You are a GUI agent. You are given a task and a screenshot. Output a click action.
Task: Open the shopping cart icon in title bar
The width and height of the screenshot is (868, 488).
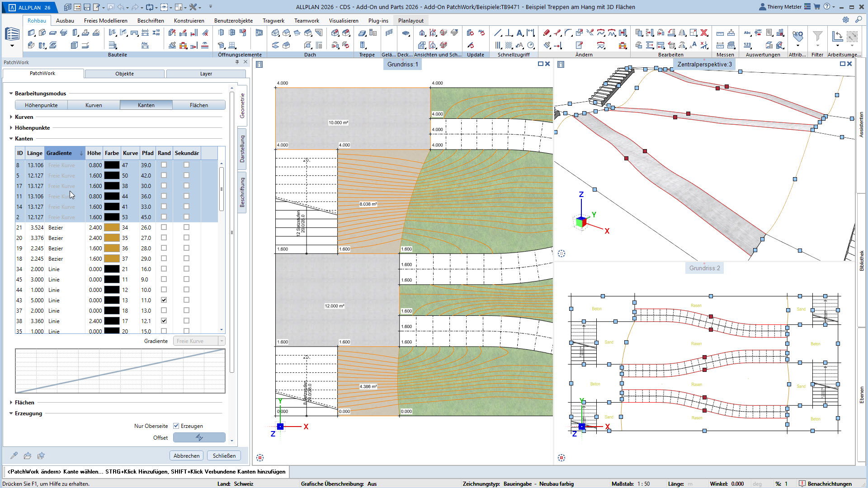click(816, 7)
